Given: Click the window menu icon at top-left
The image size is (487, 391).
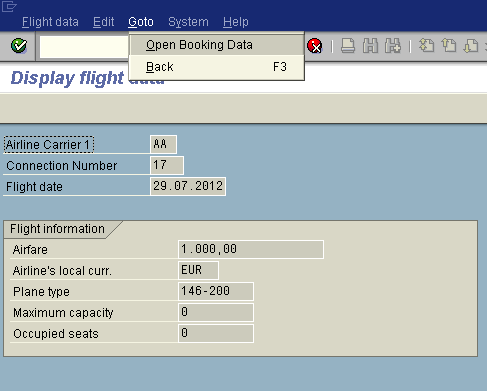Looking at the screenshot, I should [9, 7].
